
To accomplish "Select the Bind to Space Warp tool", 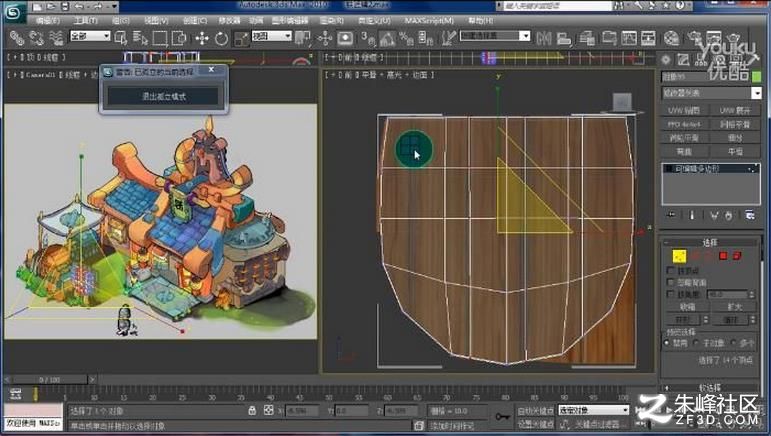I will [x=56, y=38].
